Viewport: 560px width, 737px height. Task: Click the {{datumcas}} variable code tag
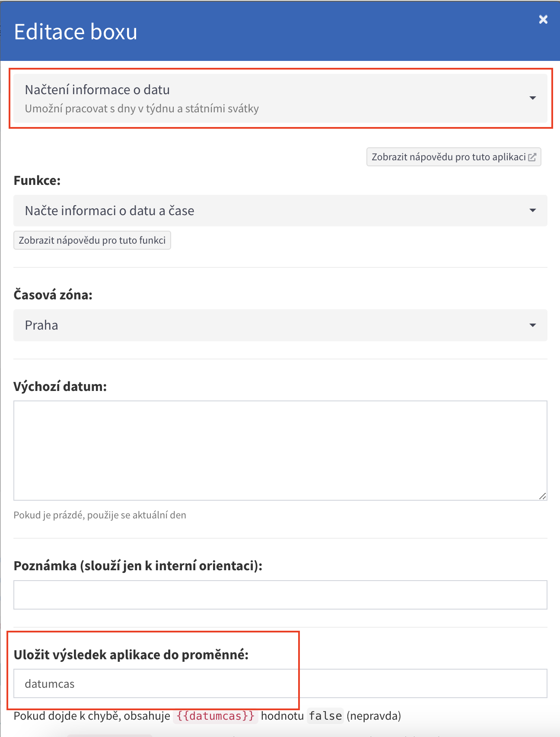pos(216,716)
